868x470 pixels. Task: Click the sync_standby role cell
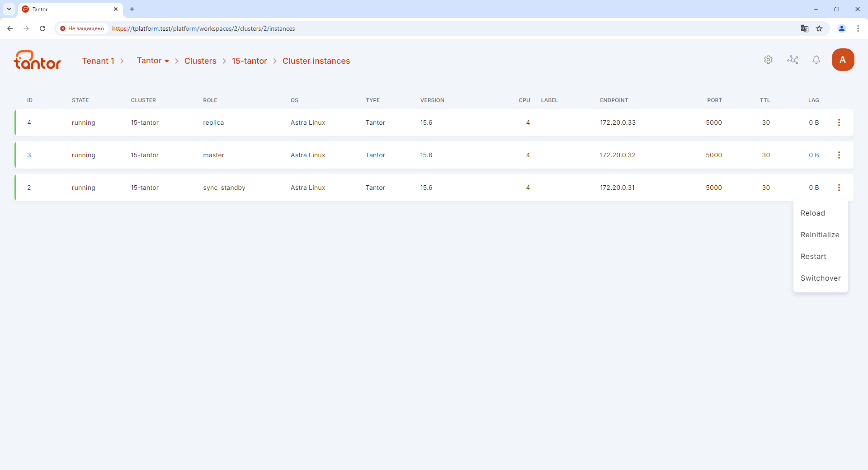tap(224, 188)
